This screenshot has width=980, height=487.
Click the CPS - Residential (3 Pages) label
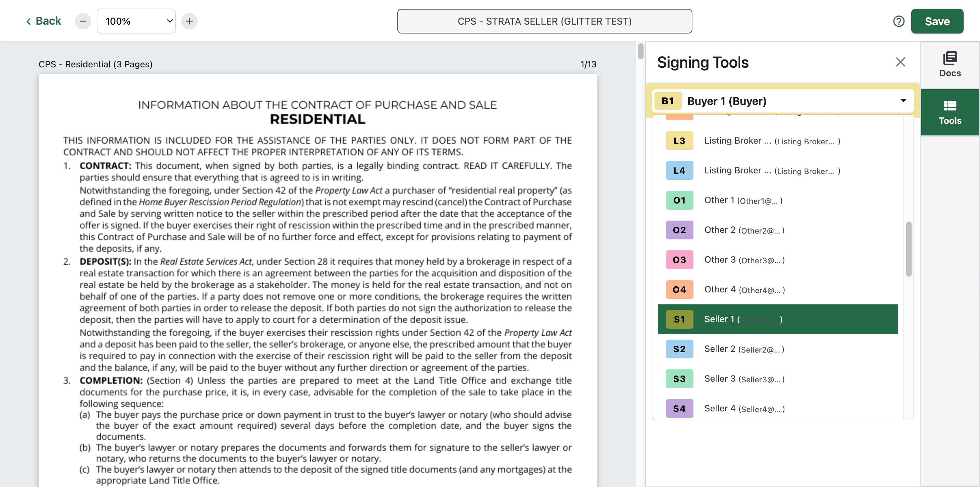click(x=95, y=64)
